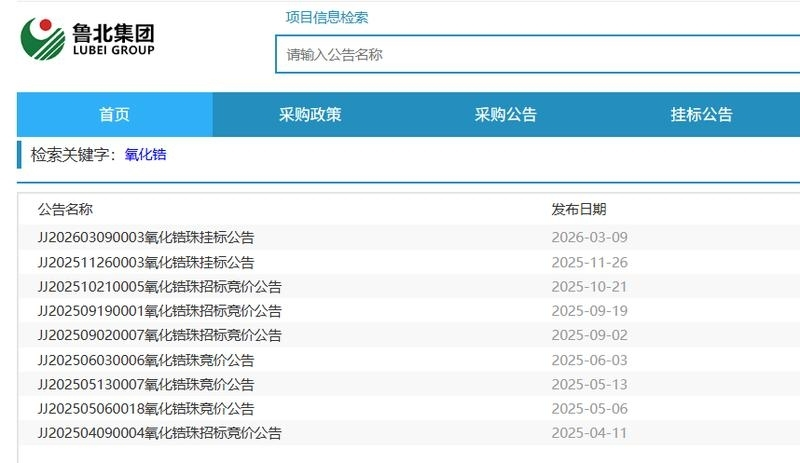Select the 挂标公告 tab

click(x=702, y=114)
